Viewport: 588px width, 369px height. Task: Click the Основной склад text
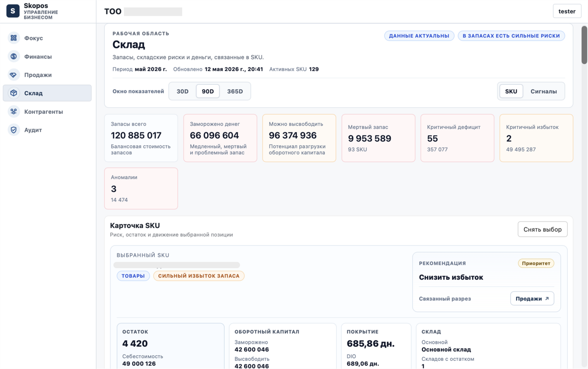(446, 349)
